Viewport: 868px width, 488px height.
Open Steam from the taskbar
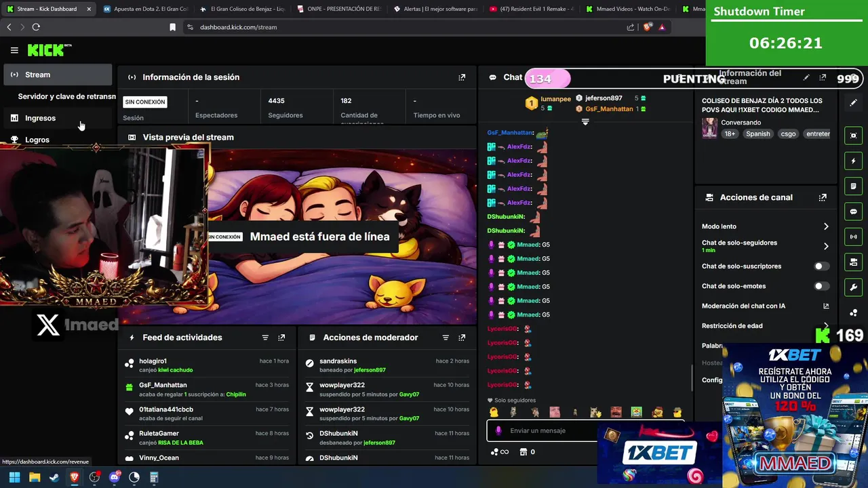click(x=54, y=477)
